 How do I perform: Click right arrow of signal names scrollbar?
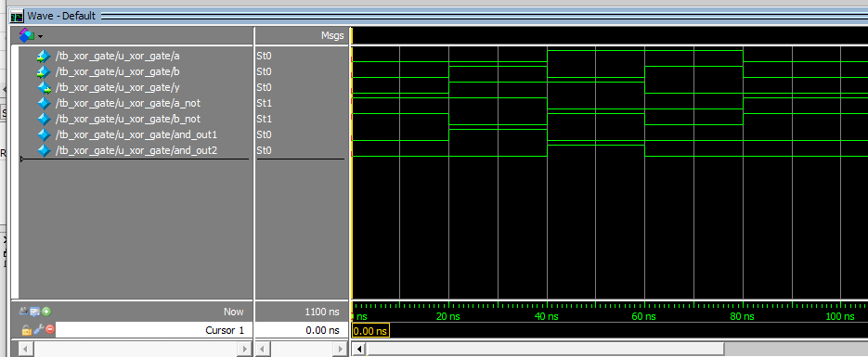[x=244, y=350]
